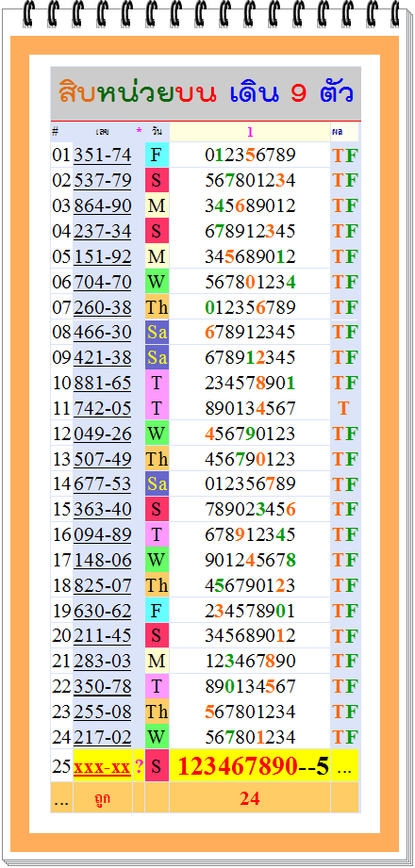Click the pink question mark in row 25
This screenshot has width=415, height=868.
coord(139,767)
